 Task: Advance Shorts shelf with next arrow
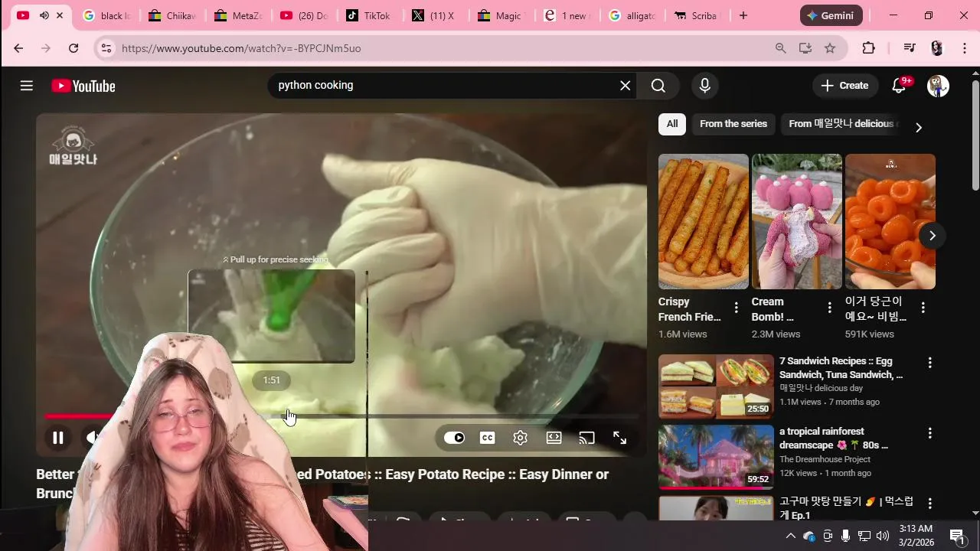coord(932,236)
